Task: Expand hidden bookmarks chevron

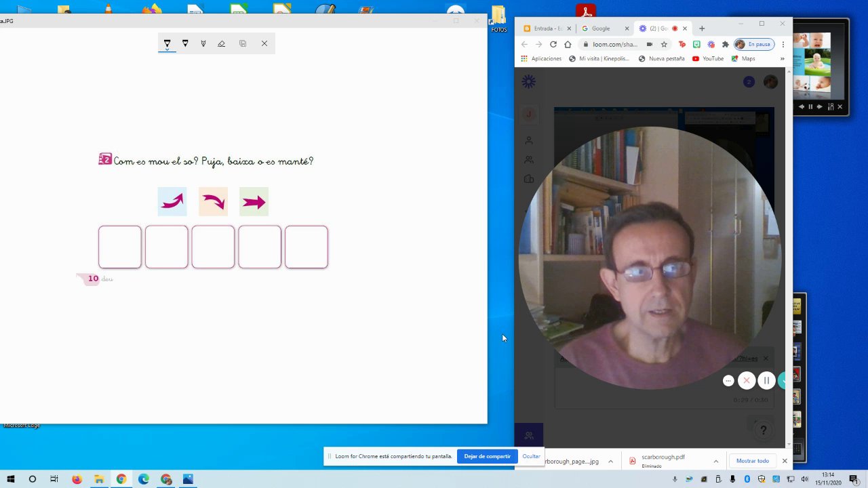Action: point(782,59)
